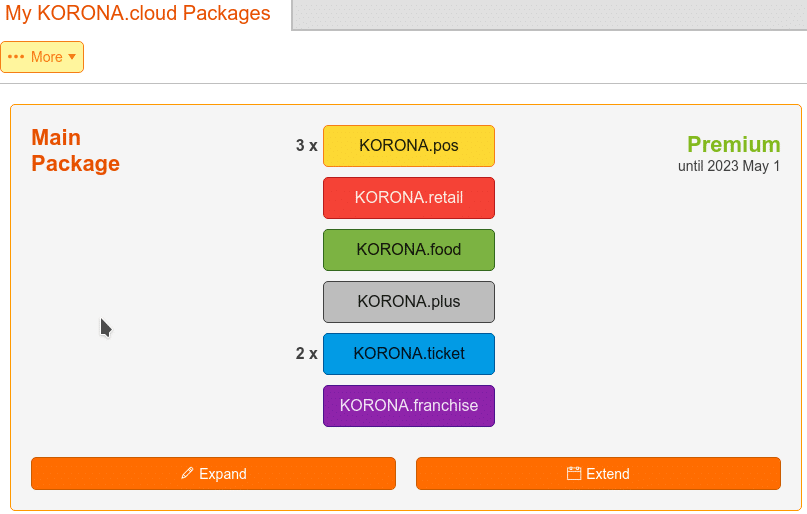Select the gray KORONA.plus module
Viewport: 807px width, 514px height.
coord(409,302)
